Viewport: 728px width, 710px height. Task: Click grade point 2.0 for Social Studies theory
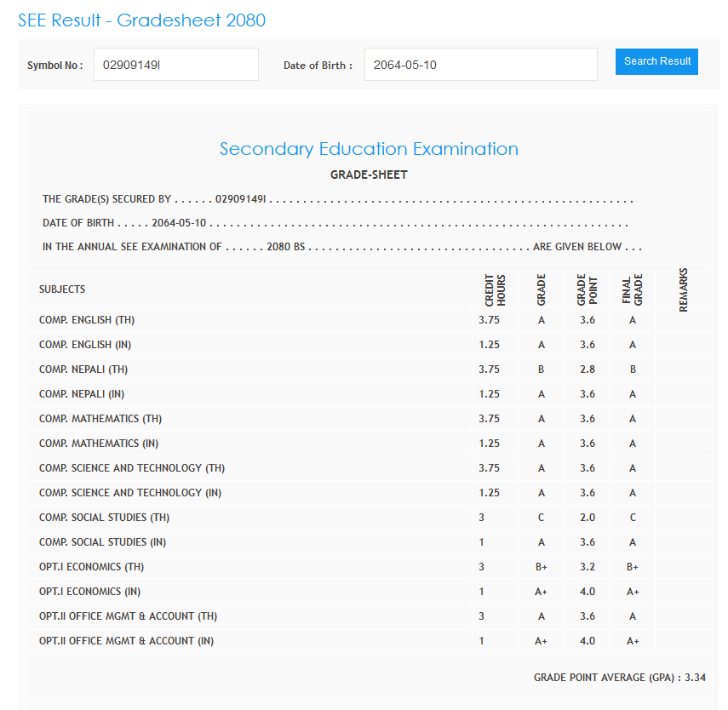tap(588, 518)
